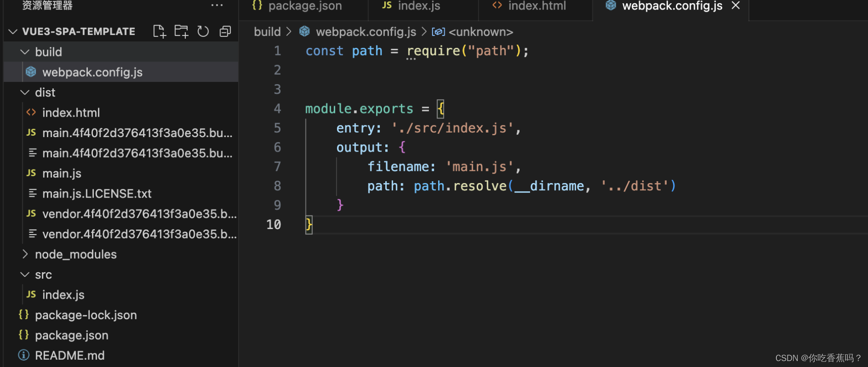Click the JS icon of main.4f40f2d376413f3a0e35 bundle

pos(31,132)
